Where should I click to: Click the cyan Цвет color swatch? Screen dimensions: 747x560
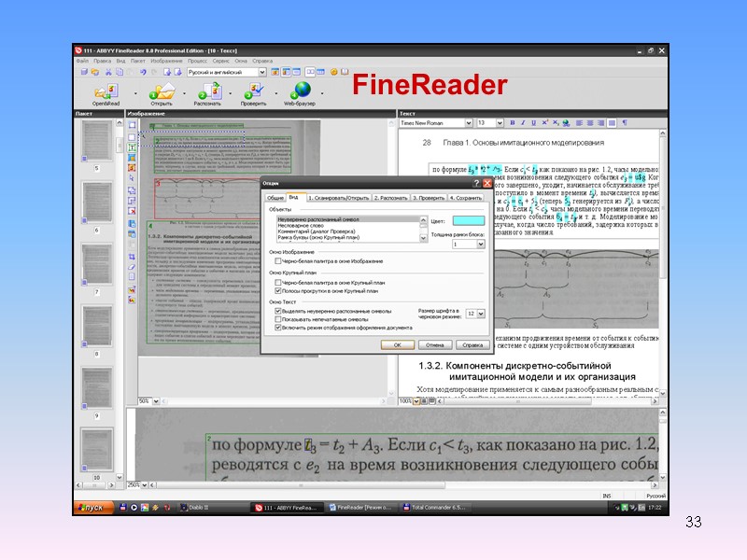tap(469, 220)
